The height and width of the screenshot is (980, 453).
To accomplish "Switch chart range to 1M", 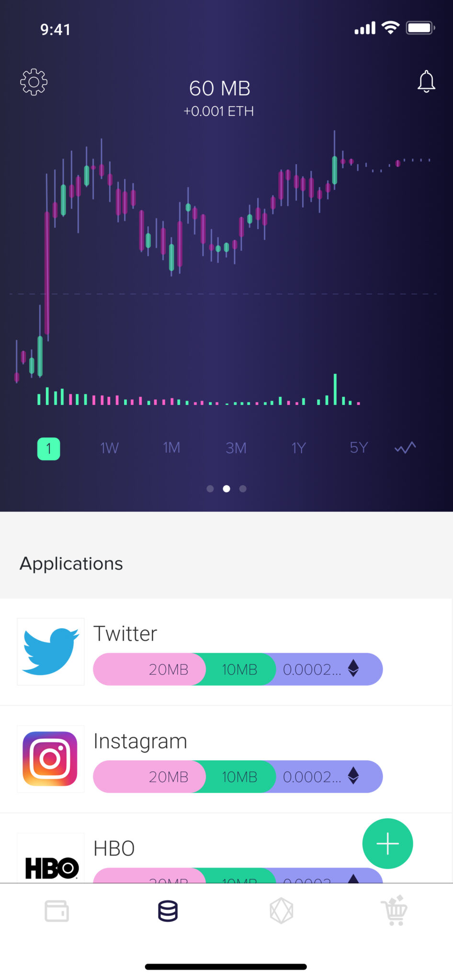I will pos(171,448).
